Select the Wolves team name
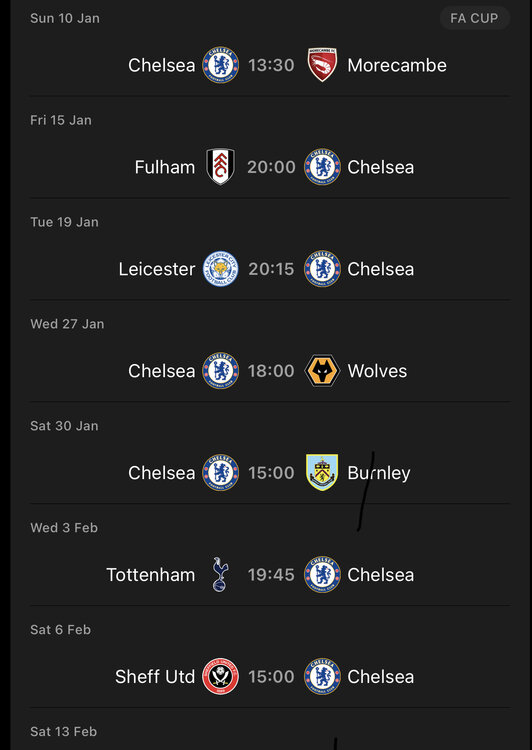The width and height of the screenshot is (532, 750). 377,371
